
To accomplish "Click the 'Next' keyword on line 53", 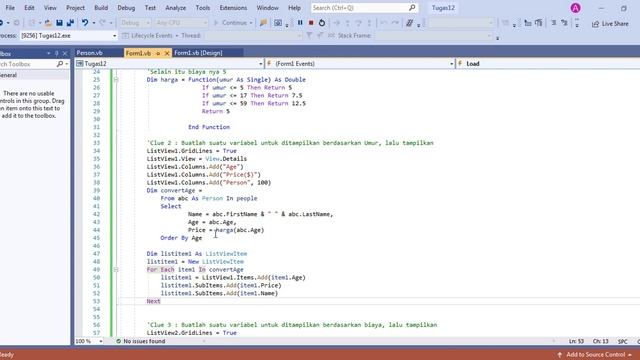I will pos(153,301).
